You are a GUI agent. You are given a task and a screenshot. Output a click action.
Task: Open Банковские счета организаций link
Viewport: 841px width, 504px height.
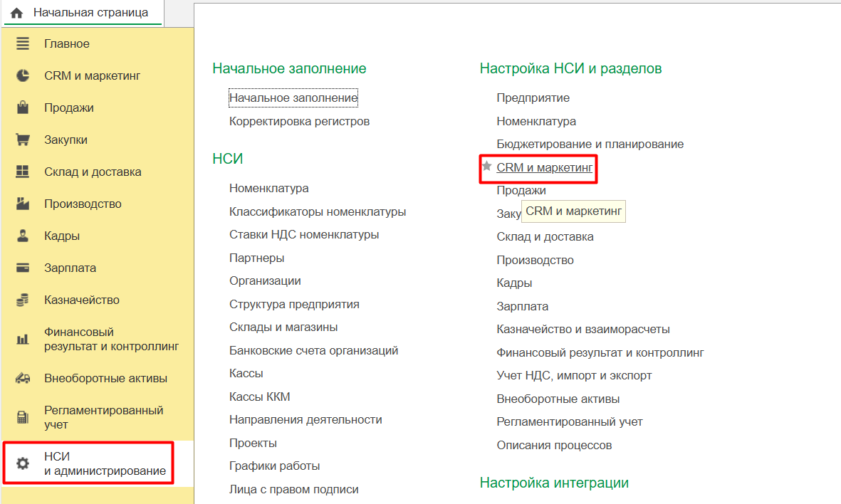[x=313, y=350]
